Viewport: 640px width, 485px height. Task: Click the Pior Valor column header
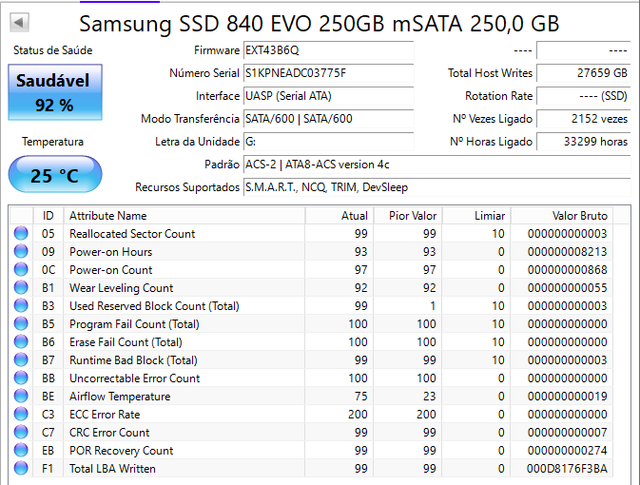click(x=408, y=216)
